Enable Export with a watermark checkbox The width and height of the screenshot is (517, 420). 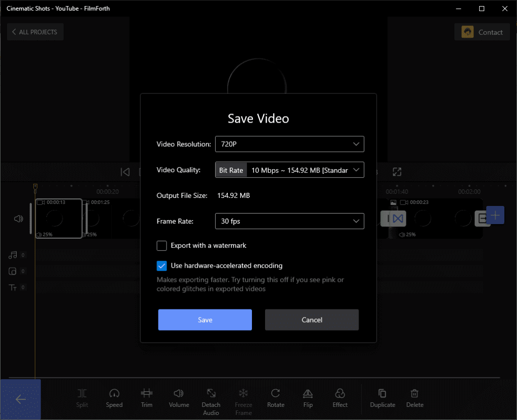point(162,246)
